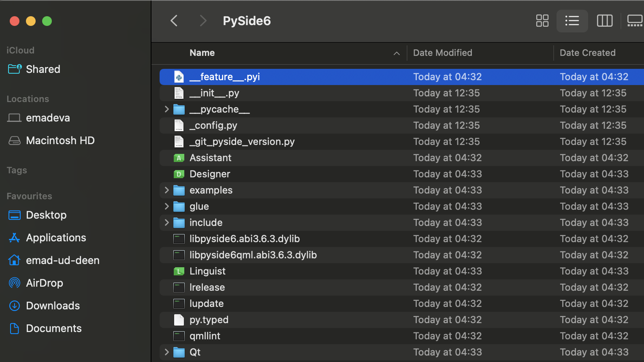644x362 pixels.
Task: Click the __pycache__ folder icon
Action: [179, 109]
